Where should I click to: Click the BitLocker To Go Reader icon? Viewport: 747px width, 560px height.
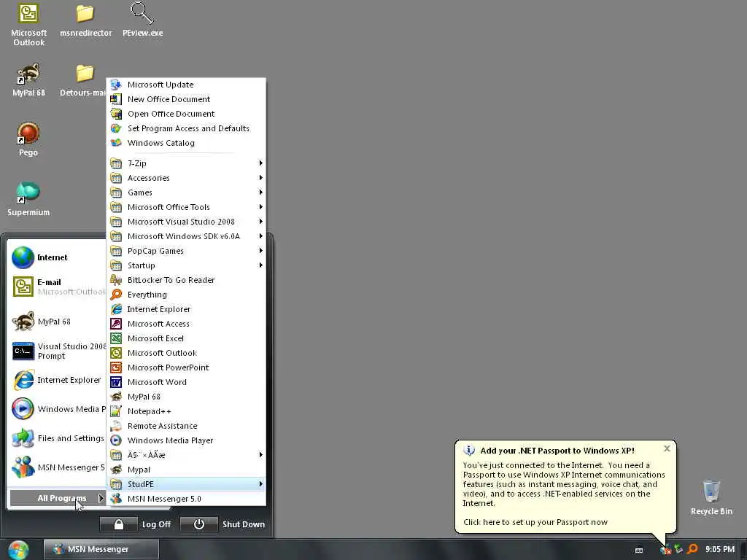[x=116, y=280]
